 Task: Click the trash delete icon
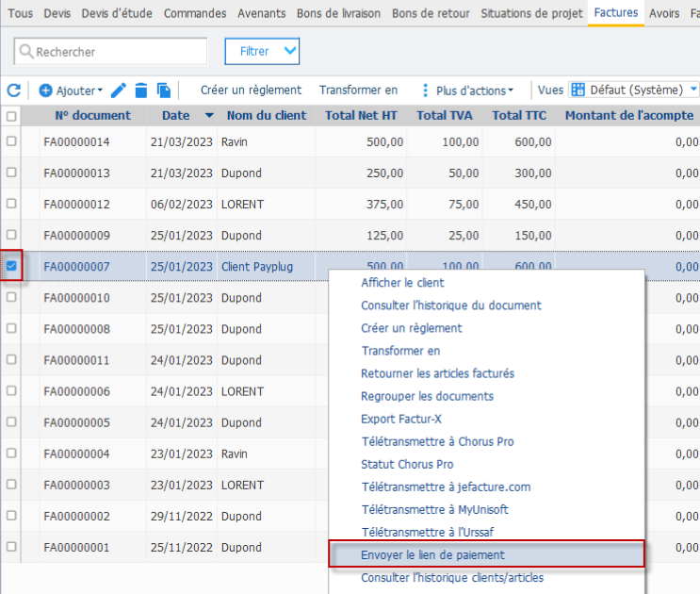(141, 91)
